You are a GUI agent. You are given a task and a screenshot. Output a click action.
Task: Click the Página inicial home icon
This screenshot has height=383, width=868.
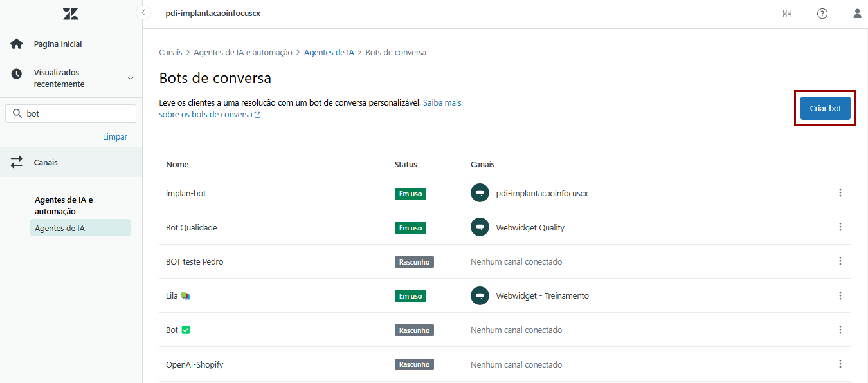17,44
